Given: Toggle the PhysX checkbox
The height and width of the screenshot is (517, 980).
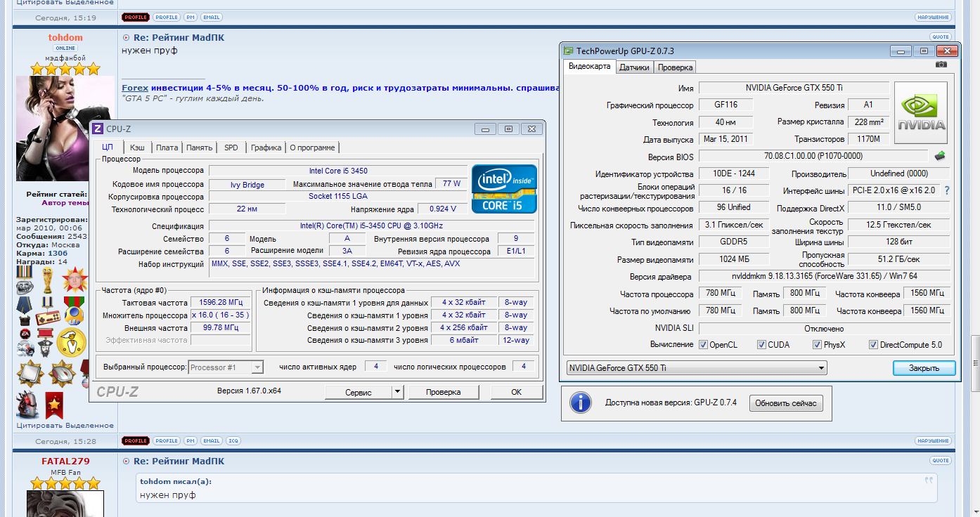Looking at the screenshot, I should pos(817,345).
